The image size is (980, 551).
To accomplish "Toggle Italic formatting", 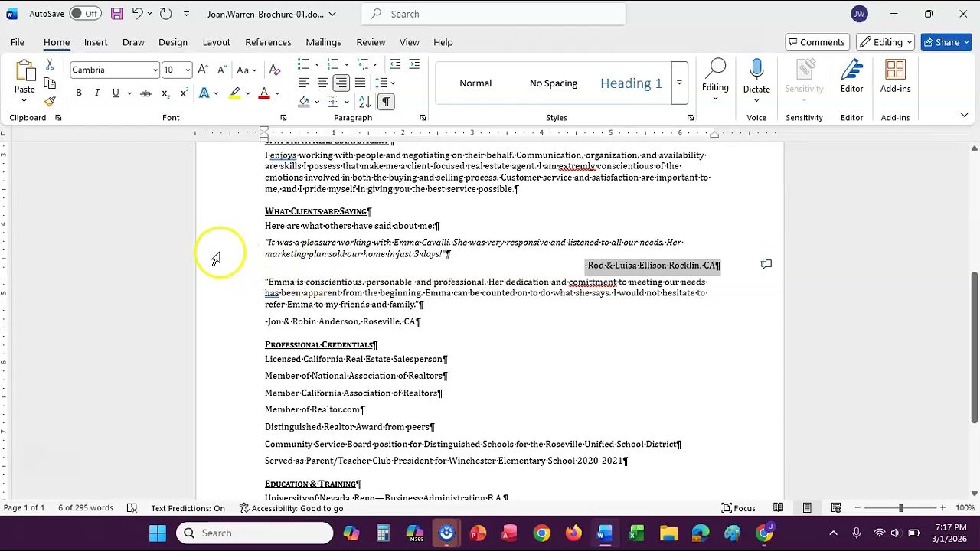I will point(97,93).
